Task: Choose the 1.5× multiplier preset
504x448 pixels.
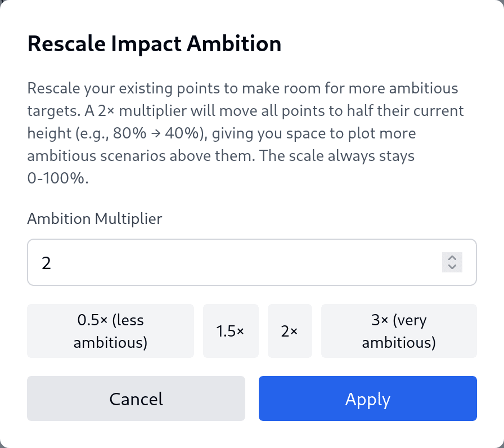Action: pos(231,331)
